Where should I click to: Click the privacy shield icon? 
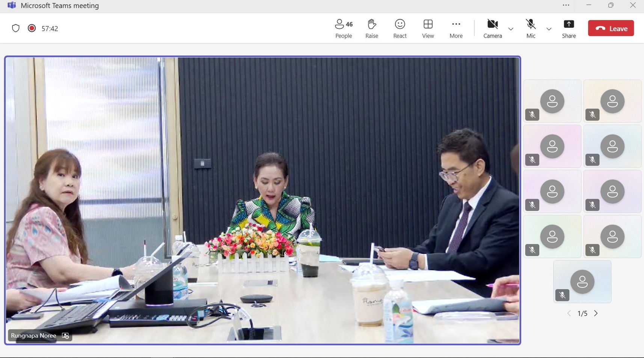(16, 29)
